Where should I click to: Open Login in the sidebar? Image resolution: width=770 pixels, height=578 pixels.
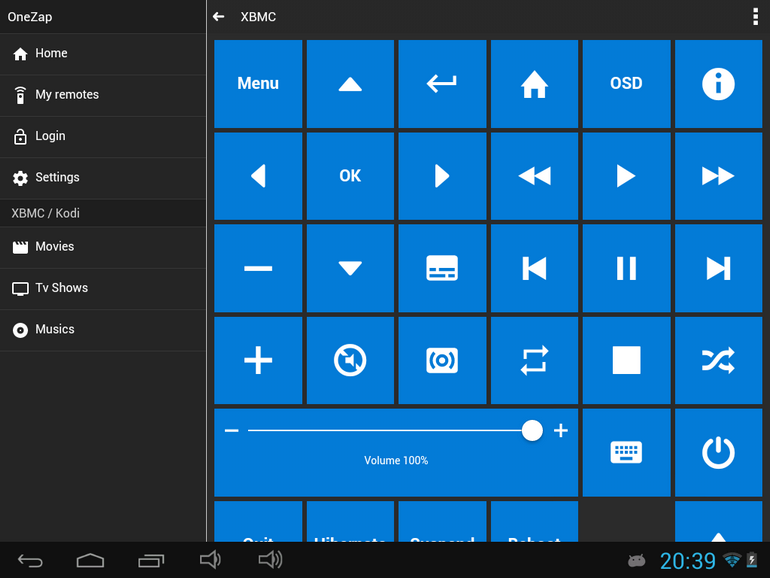(x=103, y=136)
